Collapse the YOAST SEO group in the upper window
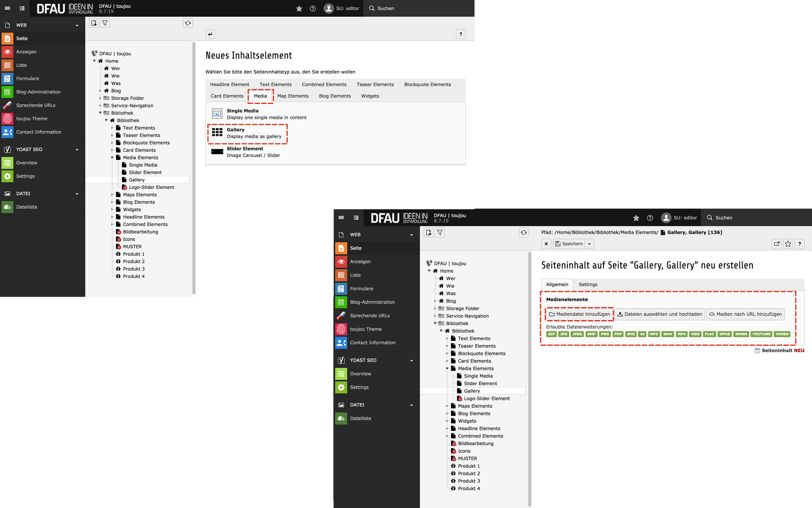The image size is (812, 508). tap(77, 150)
